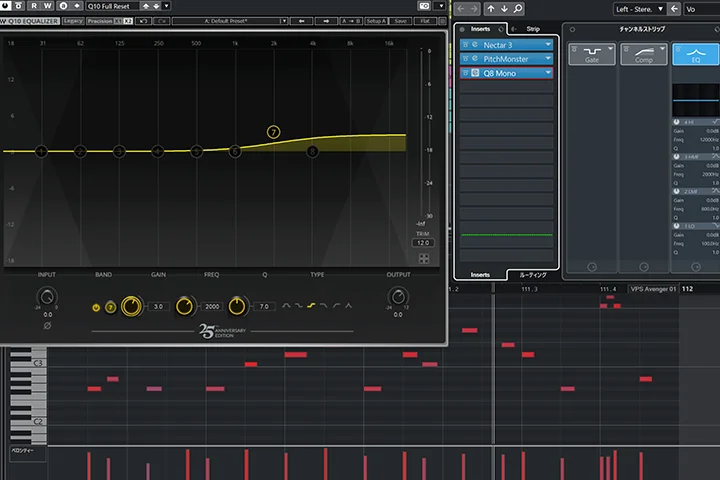Click the magnifier search icon in channel toolbar
The image size is (720, 480).
(518, 9)
